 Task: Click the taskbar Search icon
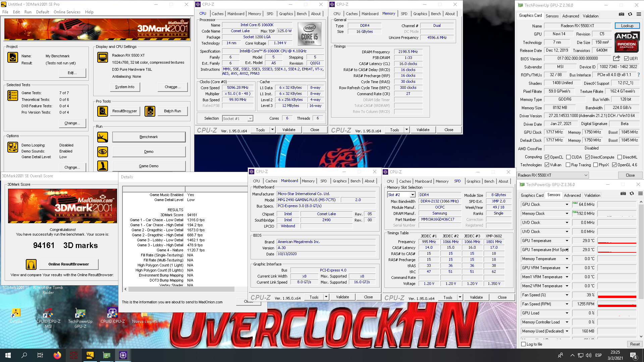coord(24,355)
